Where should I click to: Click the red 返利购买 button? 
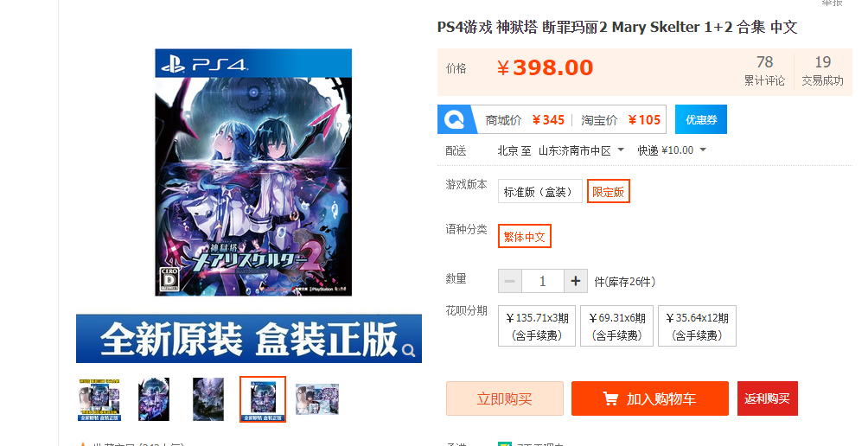point(767,398)
